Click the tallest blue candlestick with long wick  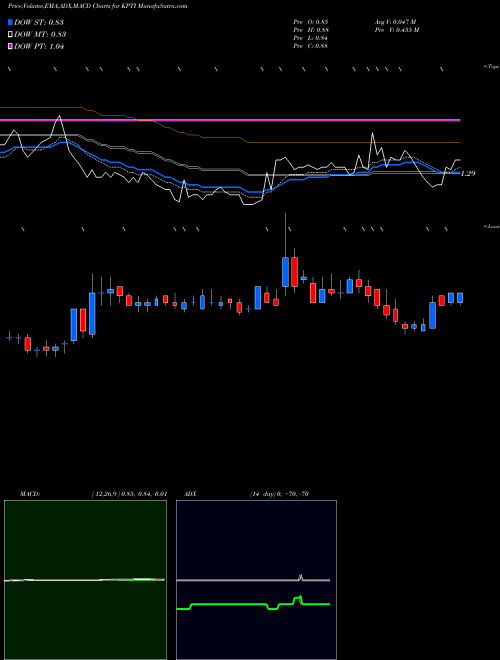tap(285, 272)
